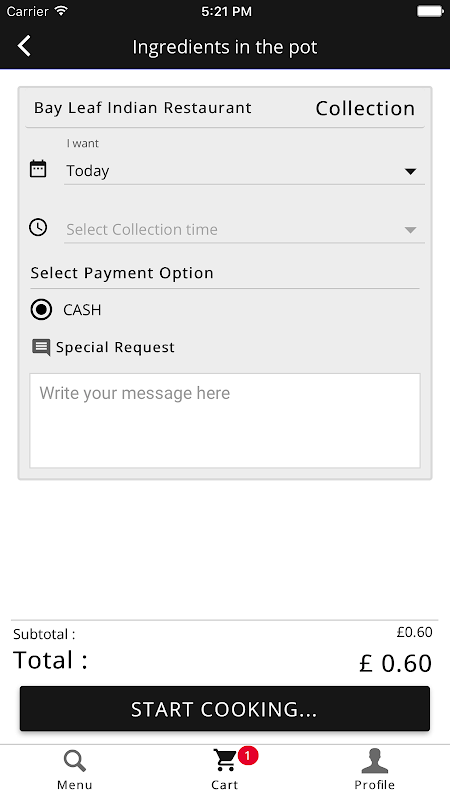Click the Write your message here box
Image resolution: width=450 pixels, height=800 pixels.
click(225, 420)
